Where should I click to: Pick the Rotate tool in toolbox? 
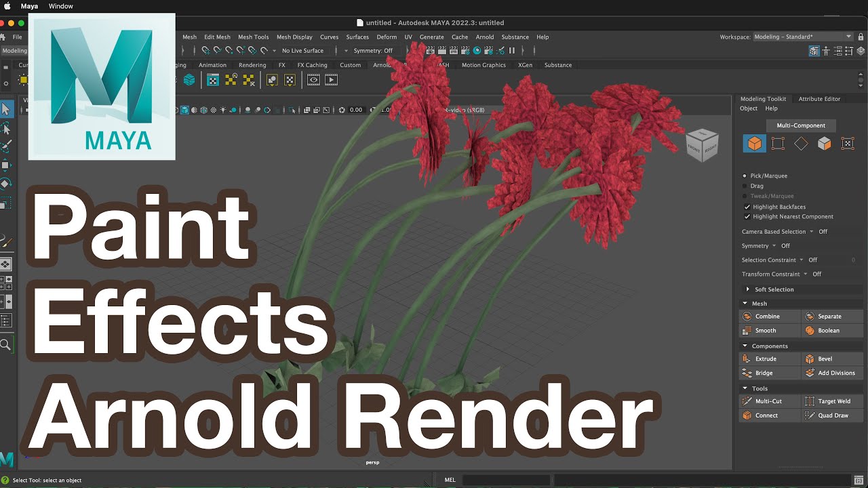click(6, 184)
